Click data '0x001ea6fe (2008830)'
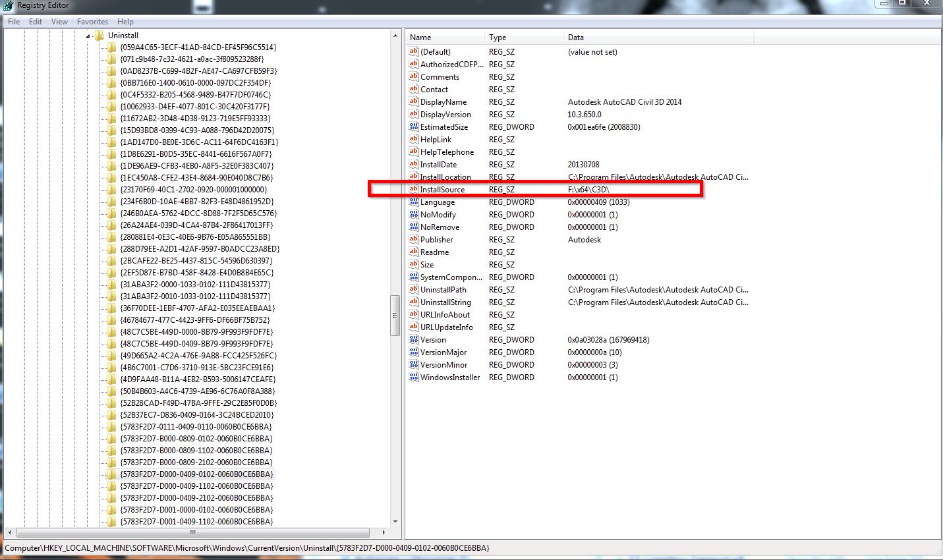Screen dimensions: 943x560 [x=604, y=127]
